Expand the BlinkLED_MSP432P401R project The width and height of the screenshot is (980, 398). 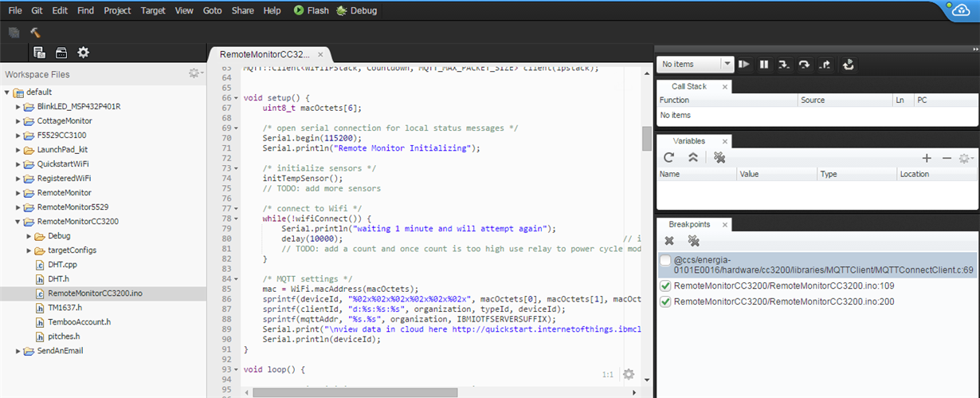point(18,106)
